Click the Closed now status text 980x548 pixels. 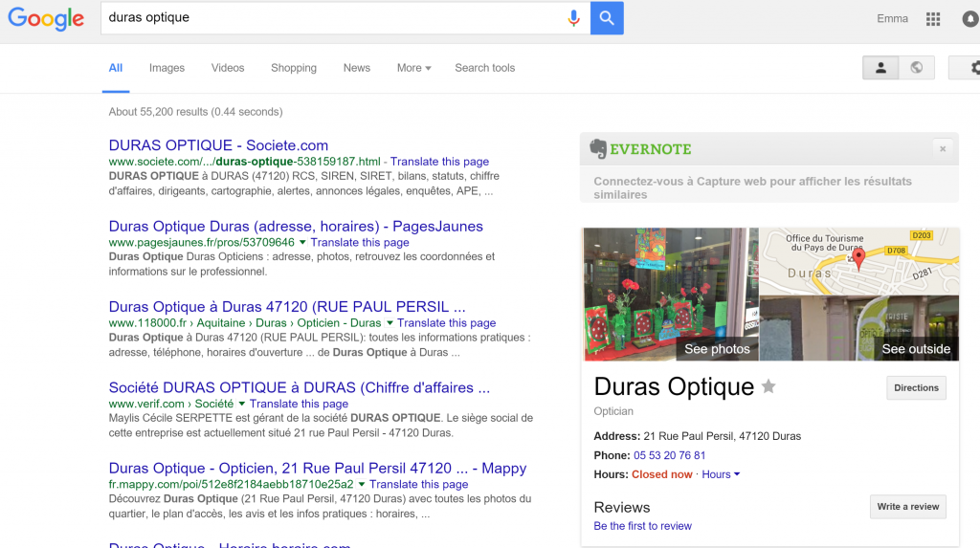pos(662,474)
